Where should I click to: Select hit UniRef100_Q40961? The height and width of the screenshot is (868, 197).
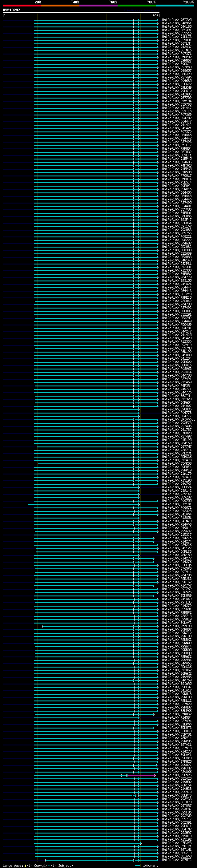[177, 23]
